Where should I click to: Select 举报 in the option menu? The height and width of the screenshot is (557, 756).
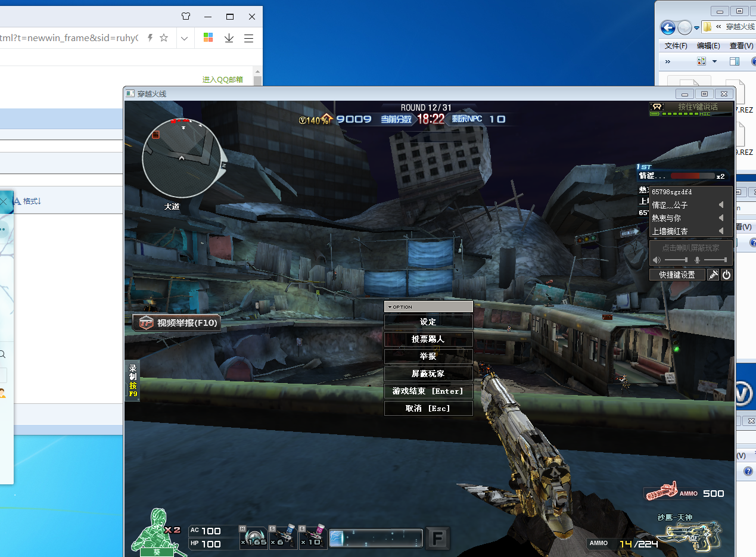[x=428, y=356]
